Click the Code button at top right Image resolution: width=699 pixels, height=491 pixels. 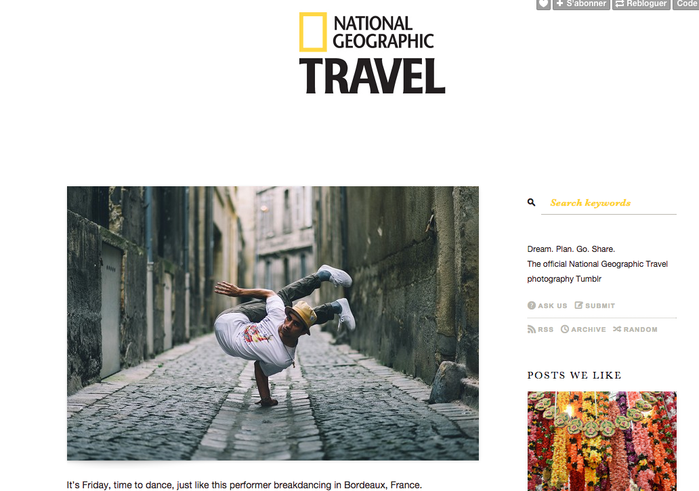coord(687,4)
